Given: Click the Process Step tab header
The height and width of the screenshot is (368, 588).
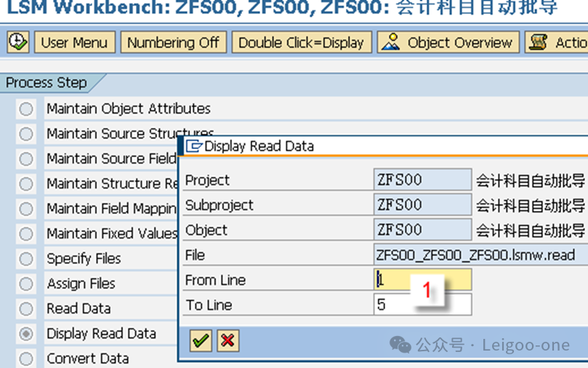Looking at the screenshot, I should (47, 83).
